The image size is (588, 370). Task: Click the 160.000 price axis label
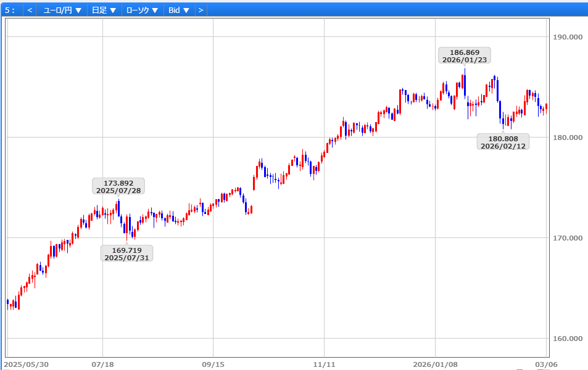coord(568,339)
